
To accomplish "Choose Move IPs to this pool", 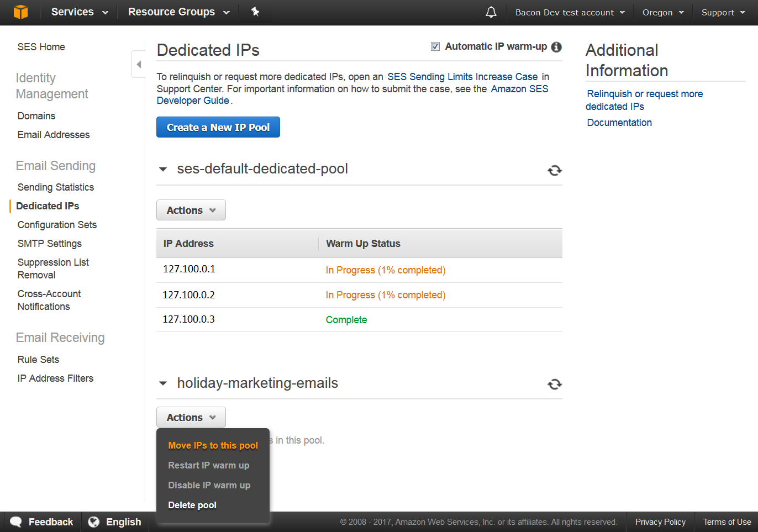I will pyautogui.click(x=213, y=445).
